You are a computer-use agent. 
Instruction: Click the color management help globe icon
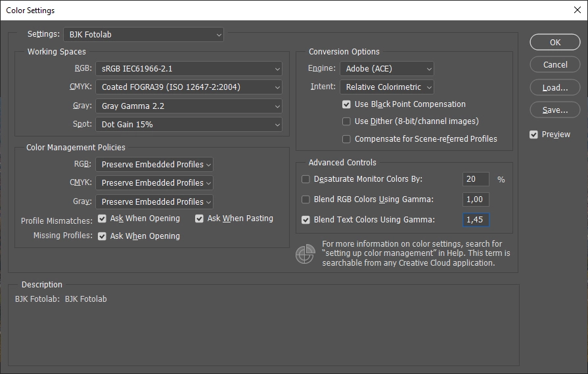pyautogui.click(x=305, y=254)
